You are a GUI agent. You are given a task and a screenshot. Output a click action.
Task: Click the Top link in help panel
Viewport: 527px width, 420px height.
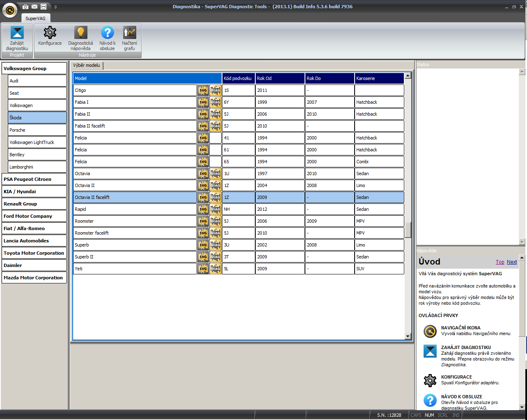click(500, 262)
